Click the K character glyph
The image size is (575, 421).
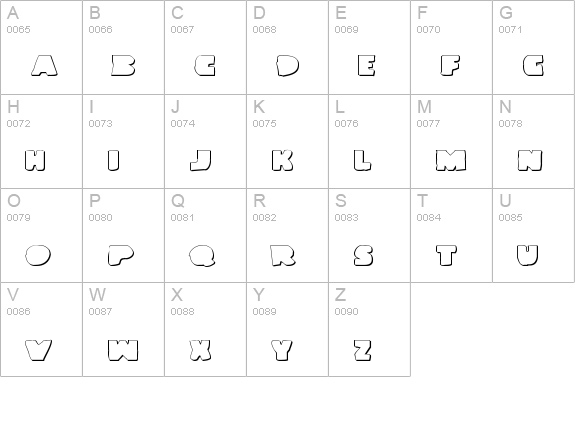(x=283, y=160)
